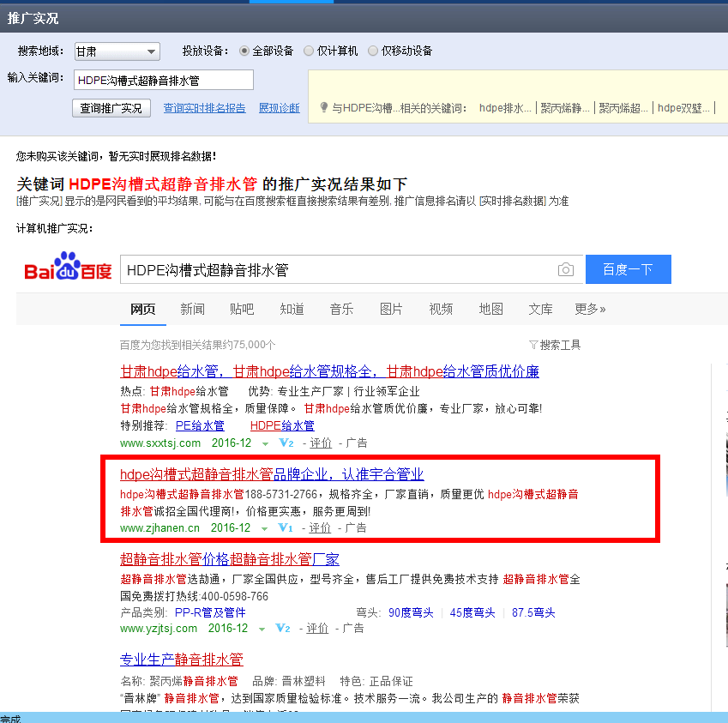Expand the arrow next to www.zjhanen.cn date
The width and height of the screenshot is (728, 723).
(x=264, y=529)
